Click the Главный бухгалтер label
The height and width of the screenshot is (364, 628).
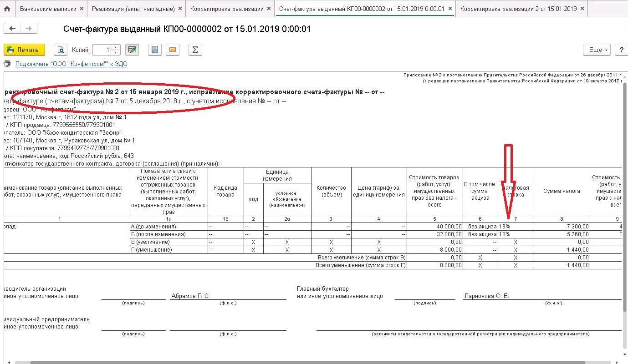point(323,289)
